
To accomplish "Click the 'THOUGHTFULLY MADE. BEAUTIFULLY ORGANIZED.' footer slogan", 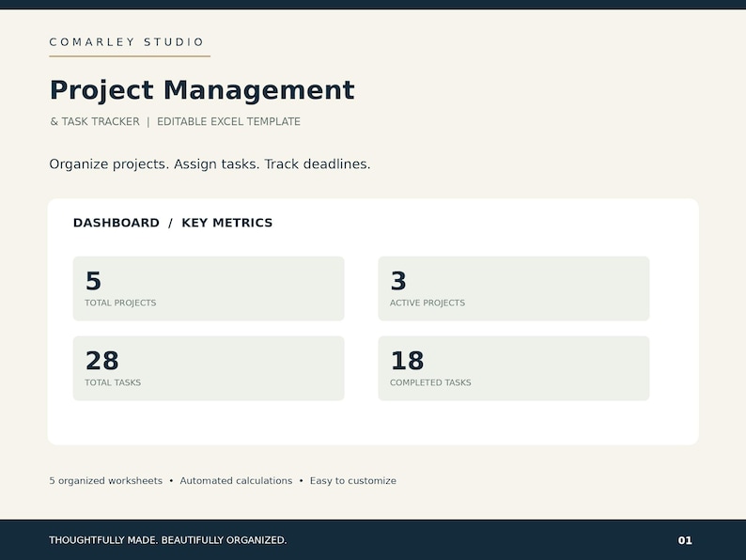I will [168, 540].
